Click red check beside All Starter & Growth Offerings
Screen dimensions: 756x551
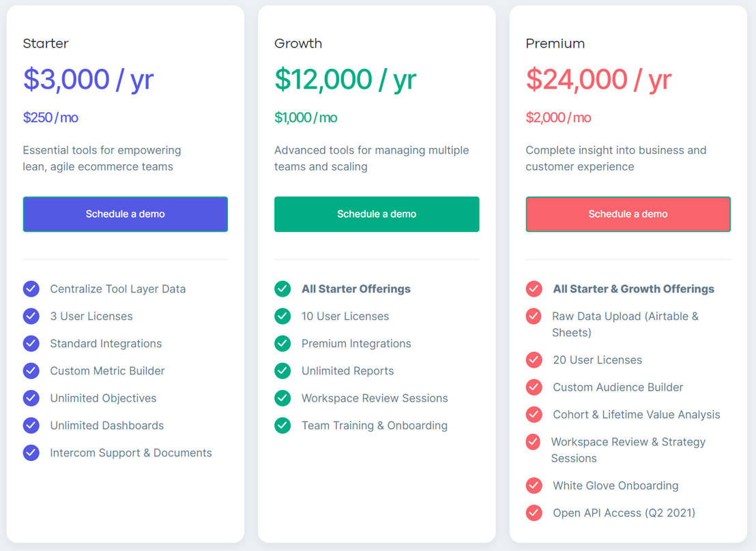click(x=534, y=289)
